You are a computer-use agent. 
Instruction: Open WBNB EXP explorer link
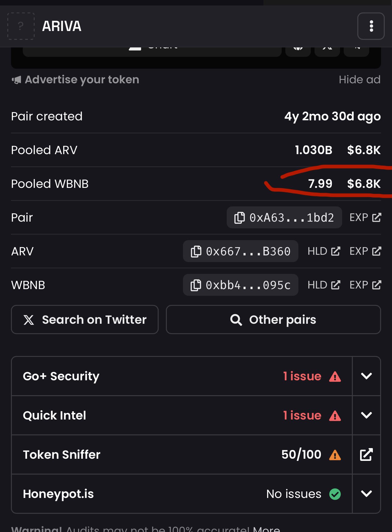(x=365, y=285)
